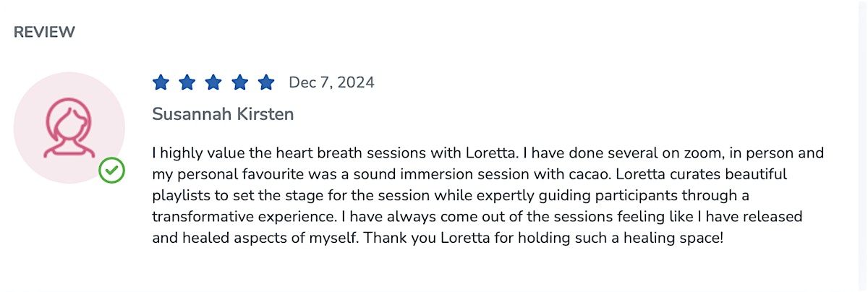Click the fifth and last rating star

pos(266,82)
